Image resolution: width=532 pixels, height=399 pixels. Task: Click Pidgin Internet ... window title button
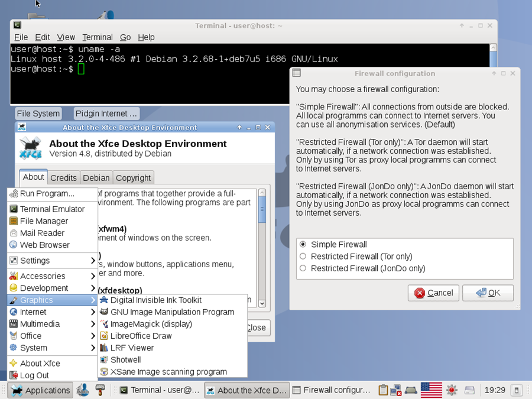[106, 113]
